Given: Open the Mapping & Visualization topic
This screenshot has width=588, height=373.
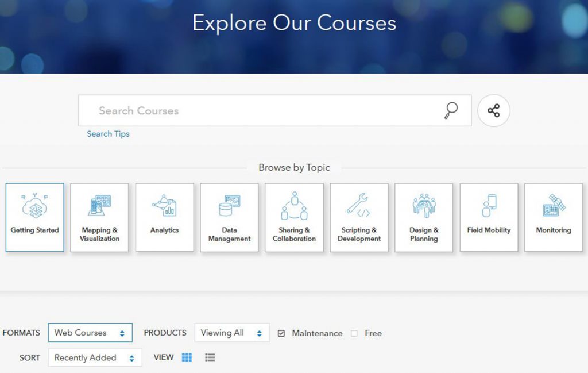Looking at the screenshot, I should (x=99, y=217).
